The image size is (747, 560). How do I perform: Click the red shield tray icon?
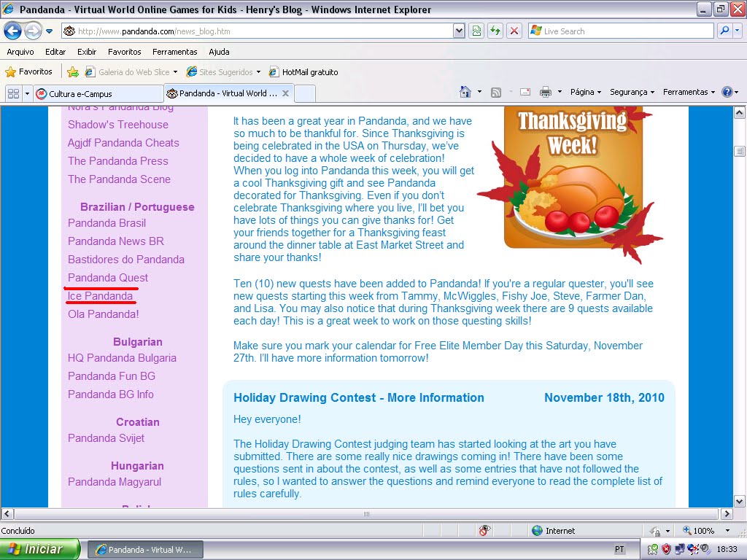[666, 550]
